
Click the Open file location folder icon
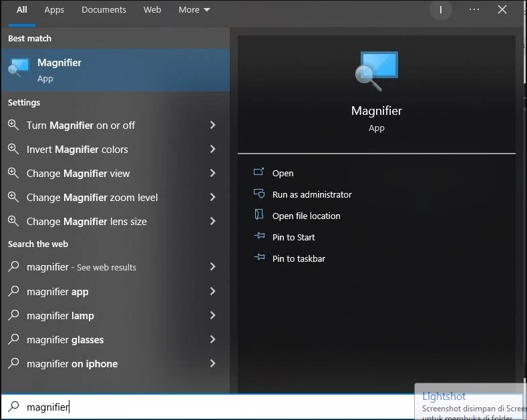pos(258,215)
